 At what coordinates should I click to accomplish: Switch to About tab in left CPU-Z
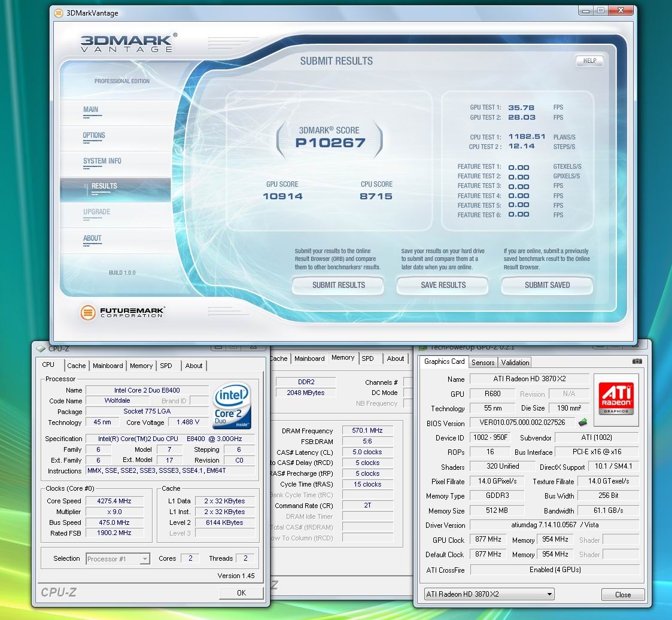194,366
